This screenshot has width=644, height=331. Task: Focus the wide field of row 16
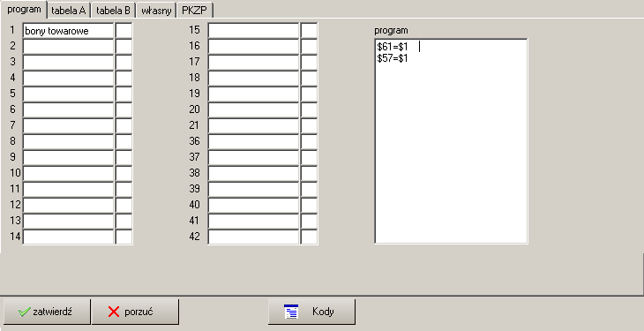click(253, 47)
